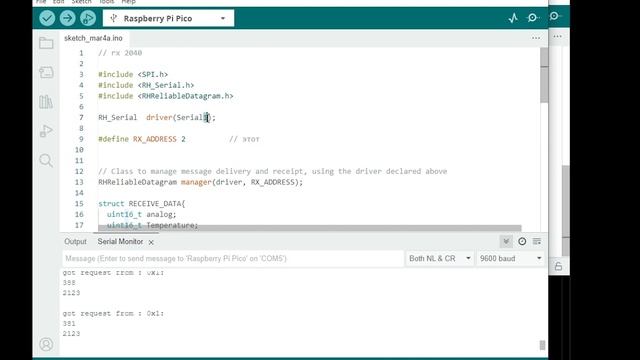Toggle autoscroll in the Serial Monitor
640x360 pixels.
pos(506,242)
